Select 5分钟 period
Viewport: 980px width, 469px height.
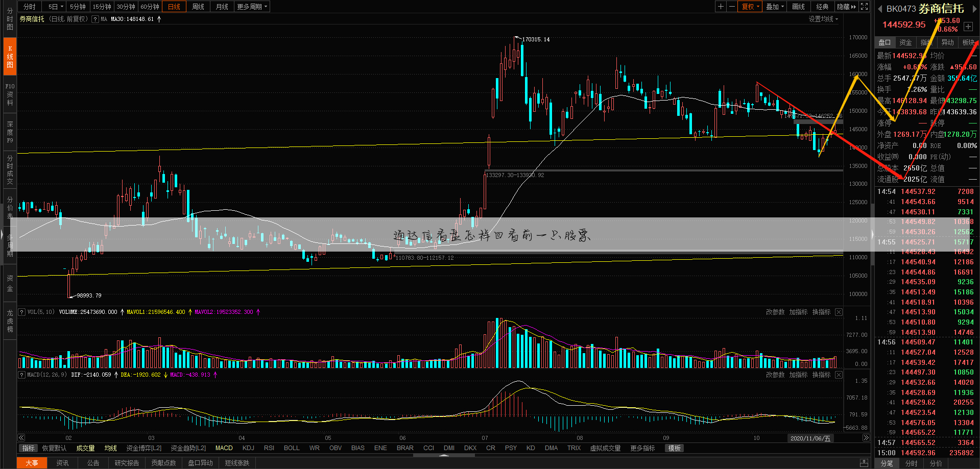coord(78,7)
